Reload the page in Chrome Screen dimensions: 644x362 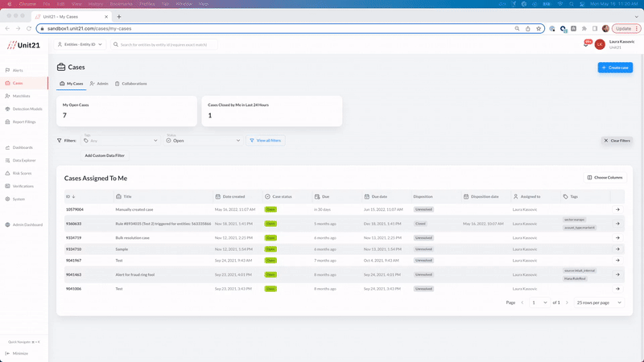[29, 28]
